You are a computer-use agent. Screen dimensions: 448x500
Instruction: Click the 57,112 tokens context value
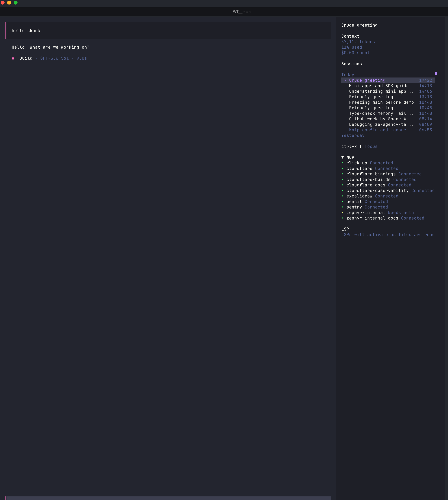[358, 42]
